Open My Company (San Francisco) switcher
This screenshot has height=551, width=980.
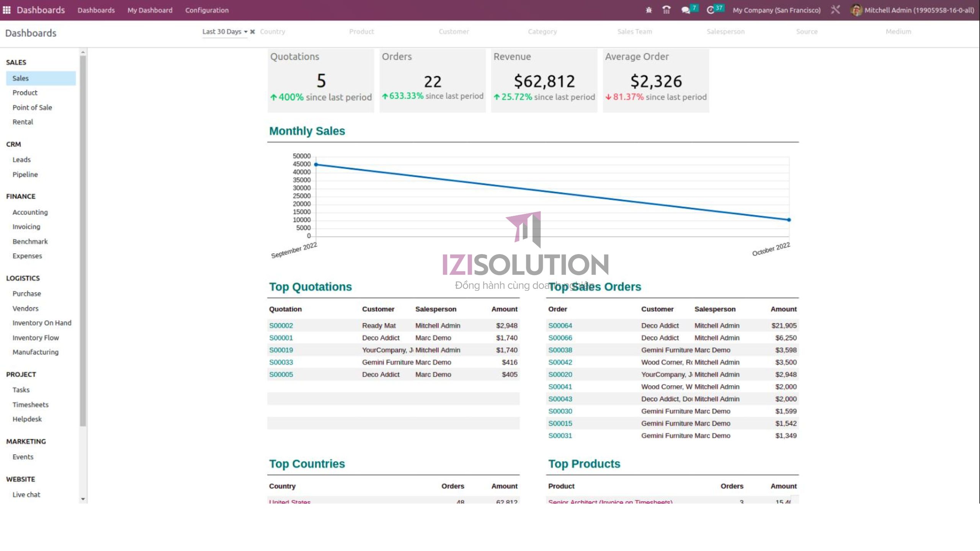click(x=776, y=10)
